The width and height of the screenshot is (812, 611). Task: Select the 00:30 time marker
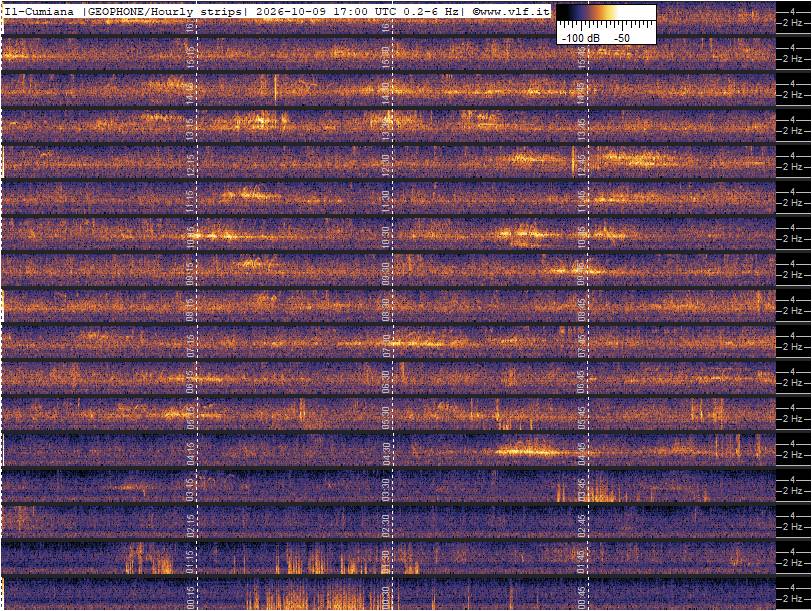coord(385,598)
